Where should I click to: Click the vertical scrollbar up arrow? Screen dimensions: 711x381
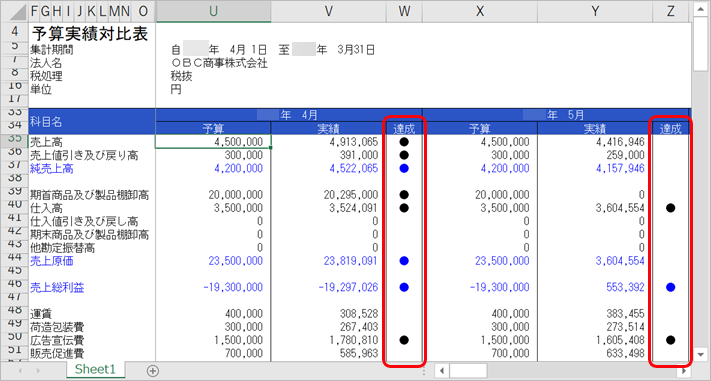tap(701, 9)
